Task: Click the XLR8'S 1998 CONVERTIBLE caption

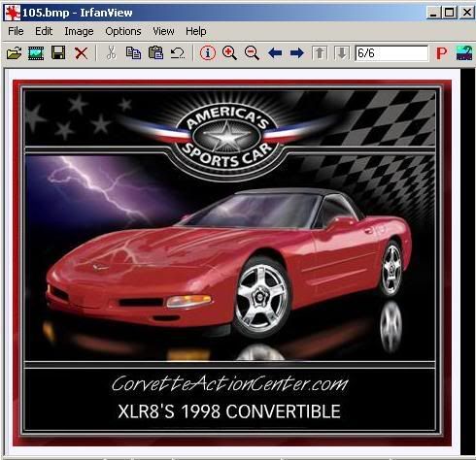Action: tap(229, 411)
